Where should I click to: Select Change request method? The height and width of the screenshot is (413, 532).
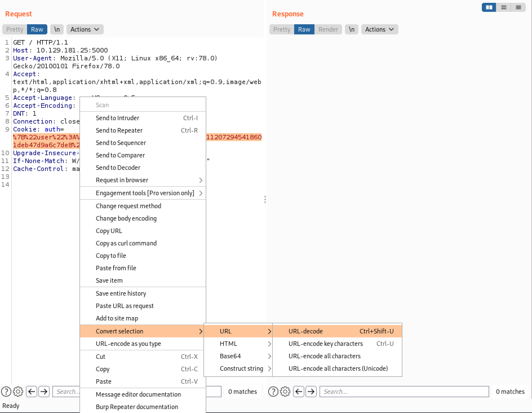[x=143, y=206]
